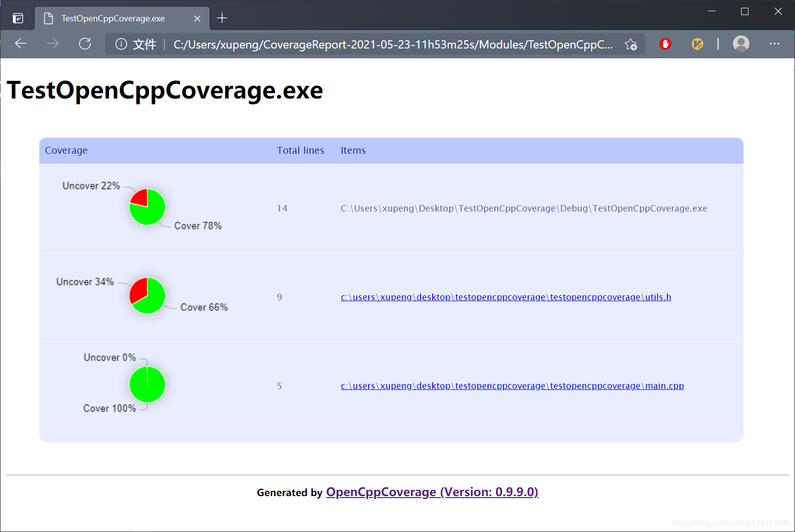Click the Items column header
Image resolution: width=795 pixels, height=532 pixels.
[x=353, y=150]
